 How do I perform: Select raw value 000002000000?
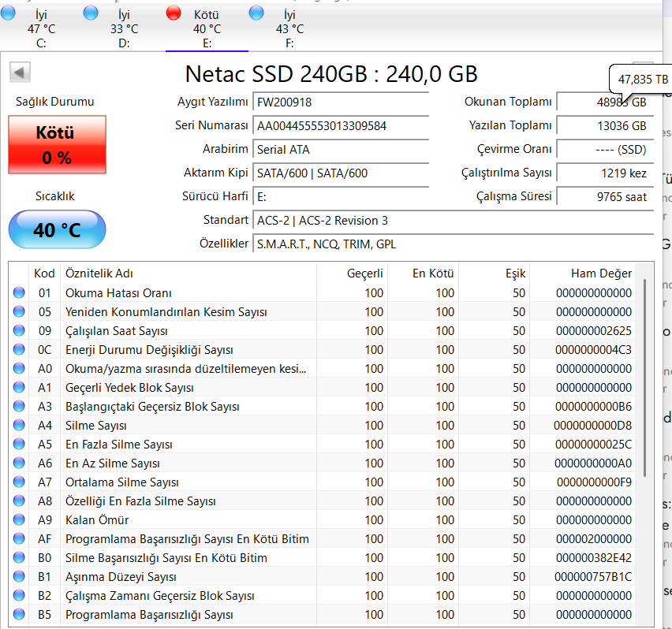pos(594,538)
